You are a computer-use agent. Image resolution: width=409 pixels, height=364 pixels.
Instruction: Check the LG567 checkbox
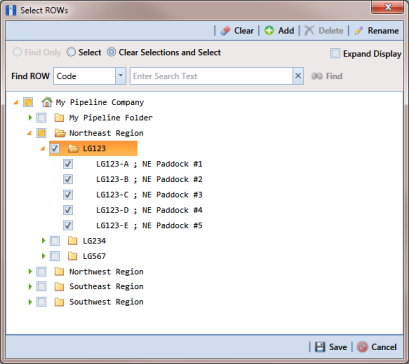[x=55, y=256]
